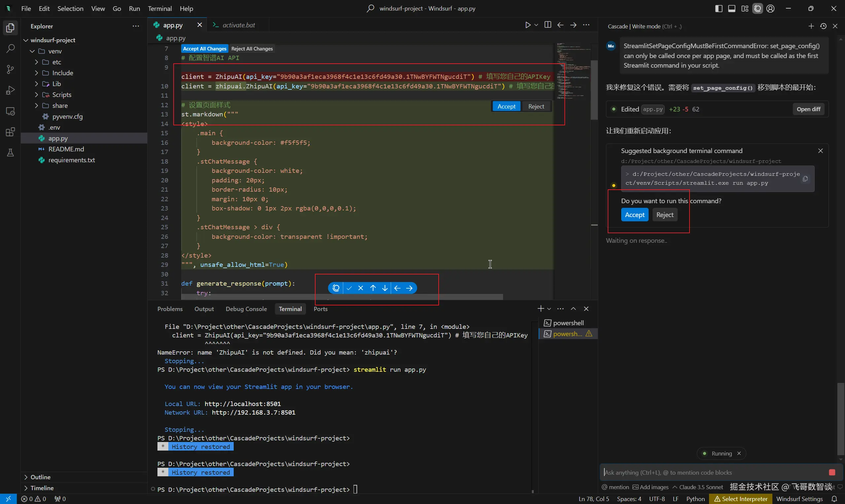The width and height of the screenshot is (845, 504).
Task: Toggle the Cascade panel icon in title bar
Action: click(758, 9)
